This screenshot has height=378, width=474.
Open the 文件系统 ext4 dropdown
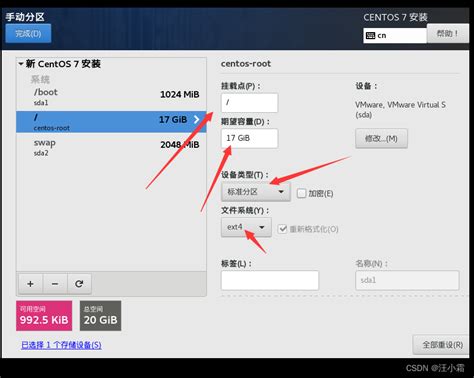click(246, 227)
